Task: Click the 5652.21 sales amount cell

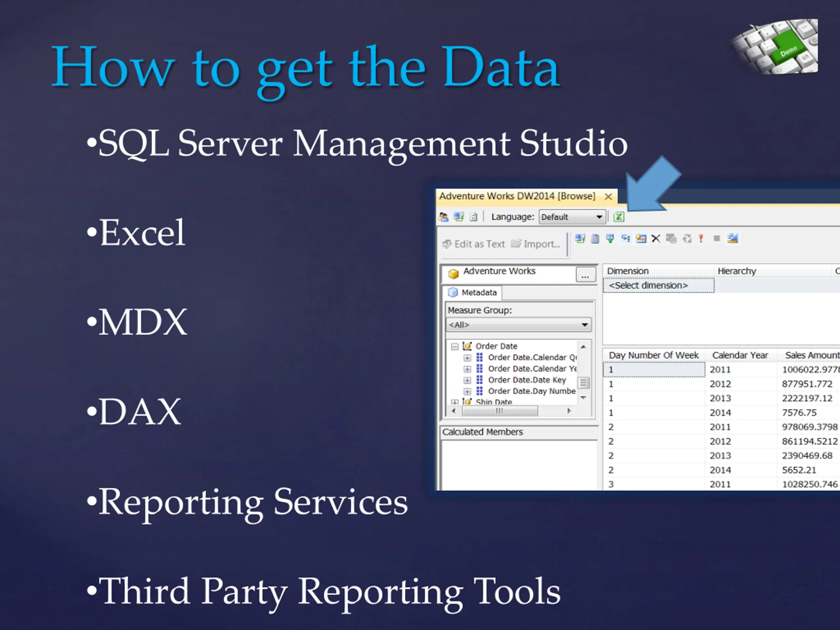Action: pyautogui.click(x=808, y=470)
